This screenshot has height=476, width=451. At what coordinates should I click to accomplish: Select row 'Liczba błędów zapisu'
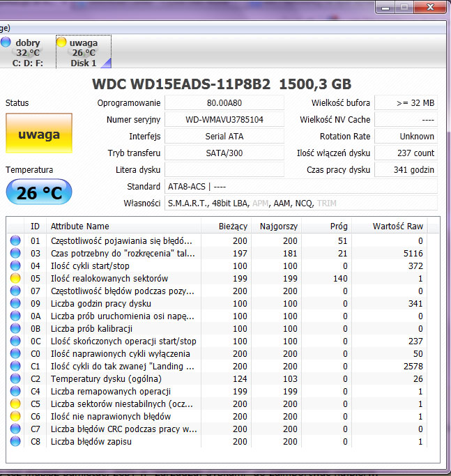[x=223, y=441]
